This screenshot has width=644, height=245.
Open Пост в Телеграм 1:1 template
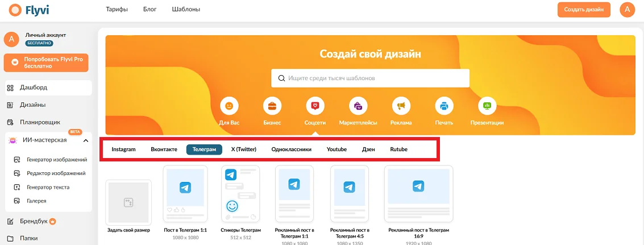185,195
